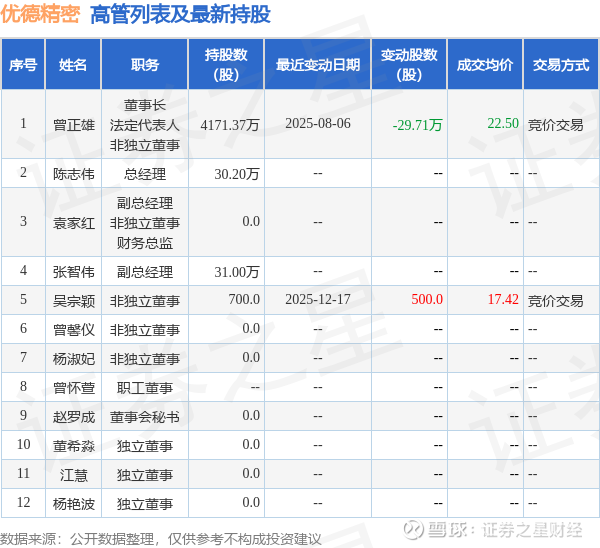Click the date 2025-08-06
The height and width of the screenshot is (548, 600).
pyautogui.click(x=318, y=123)
